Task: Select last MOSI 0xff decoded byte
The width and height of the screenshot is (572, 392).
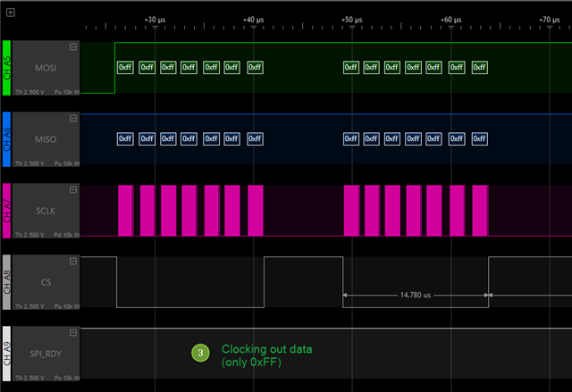Action: [479, 67]
